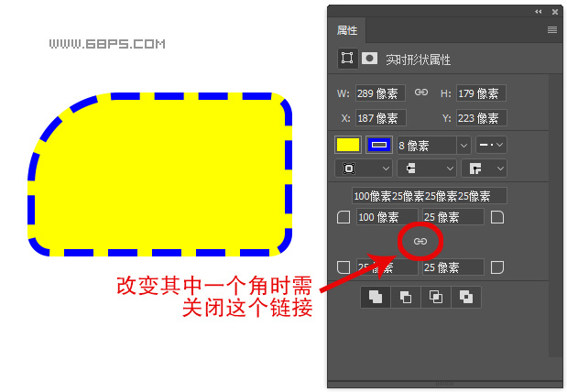
Task: Click the stroke width field 8 像素
Action: click(427, 146)
